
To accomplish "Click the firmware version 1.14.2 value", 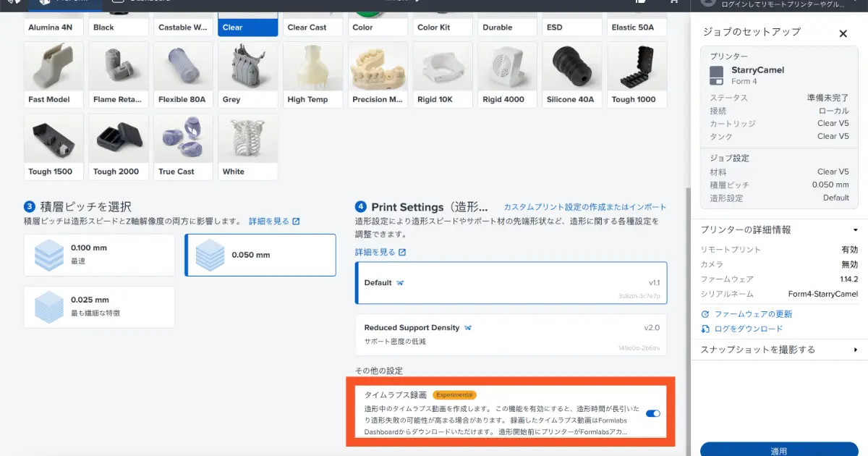I will click(x=849, y=279).
